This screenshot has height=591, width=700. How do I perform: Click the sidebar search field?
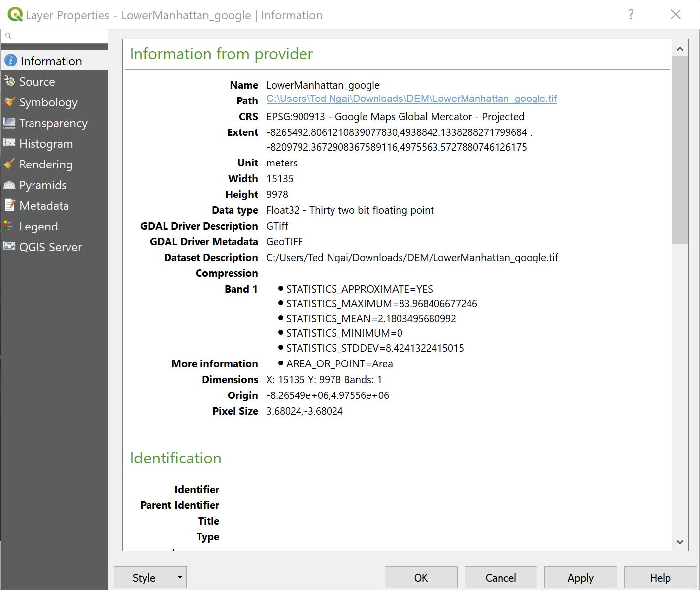coord(55,35)
